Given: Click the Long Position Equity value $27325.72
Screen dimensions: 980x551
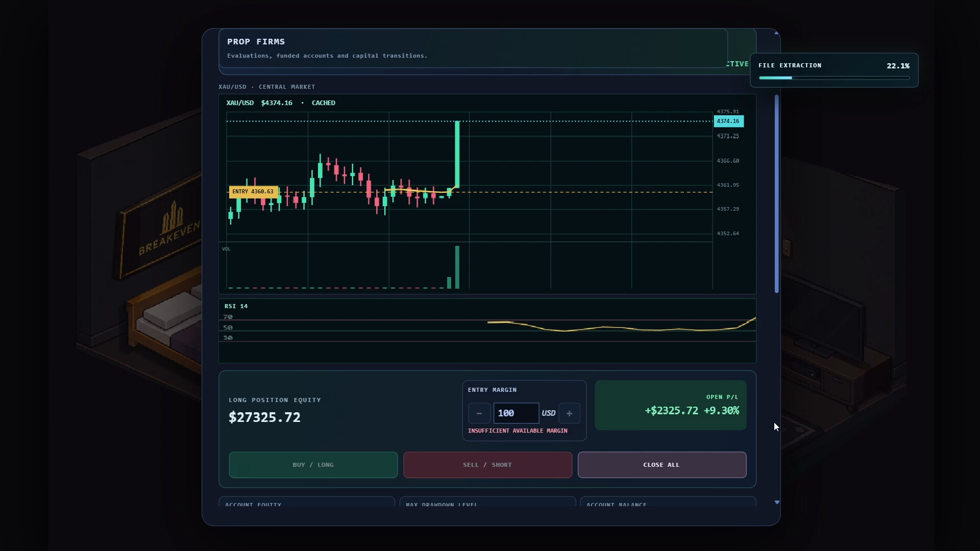Looking at the screenshot, I should point(264,417).
